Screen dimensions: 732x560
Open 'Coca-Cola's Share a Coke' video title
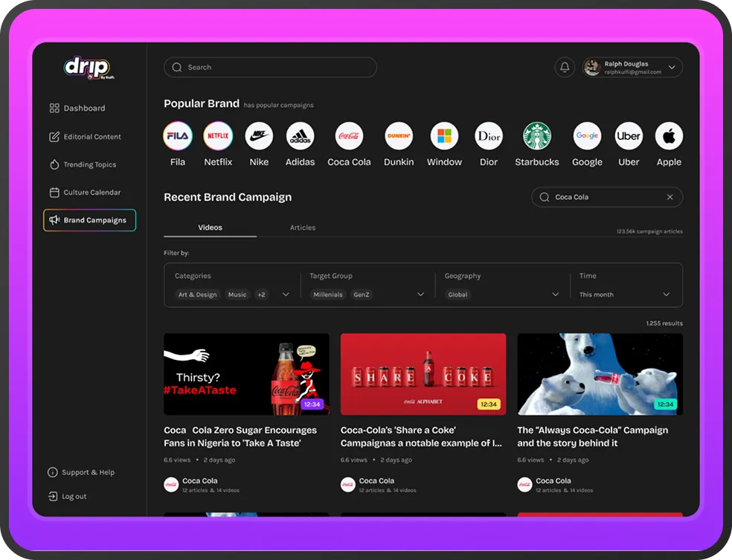pyautogui.click(x=421, y=437)
